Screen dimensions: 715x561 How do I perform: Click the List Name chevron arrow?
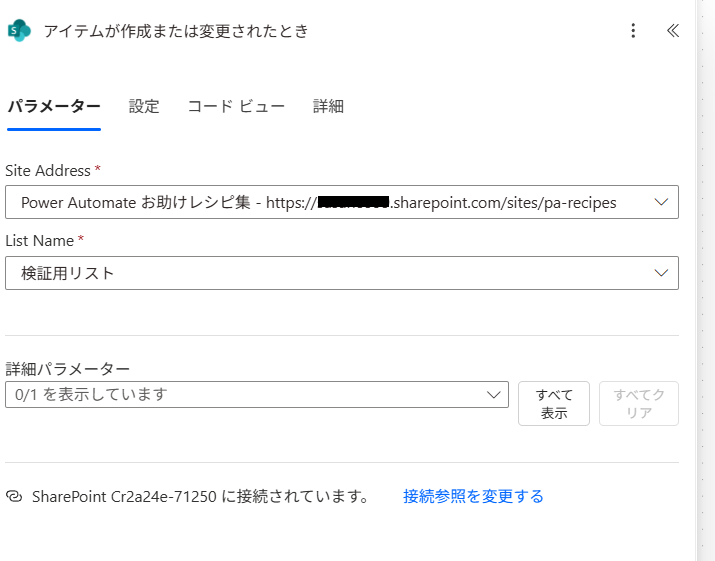[x=661, y=273]
